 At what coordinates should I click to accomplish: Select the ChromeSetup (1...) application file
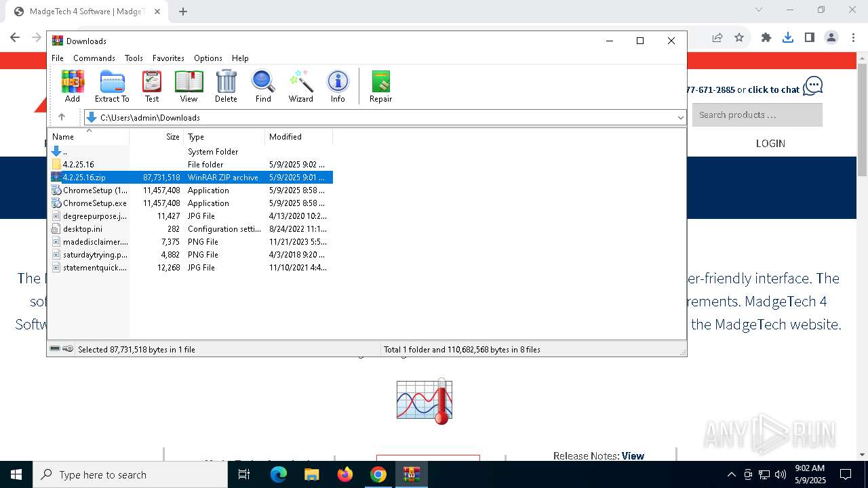pos(190,190)
